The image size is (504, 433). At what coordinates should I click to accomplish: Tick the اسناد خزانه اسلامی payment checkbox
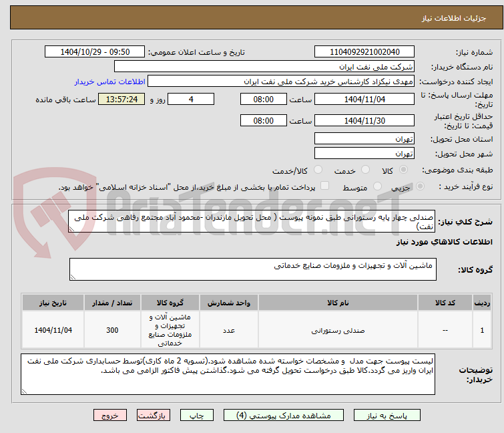325,186
